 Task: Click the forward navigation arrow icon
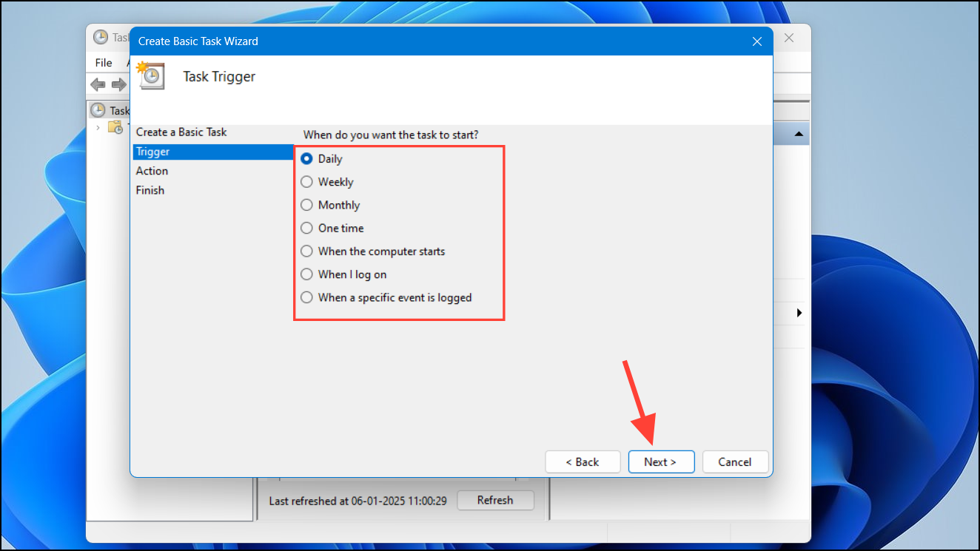pos(118,85)
